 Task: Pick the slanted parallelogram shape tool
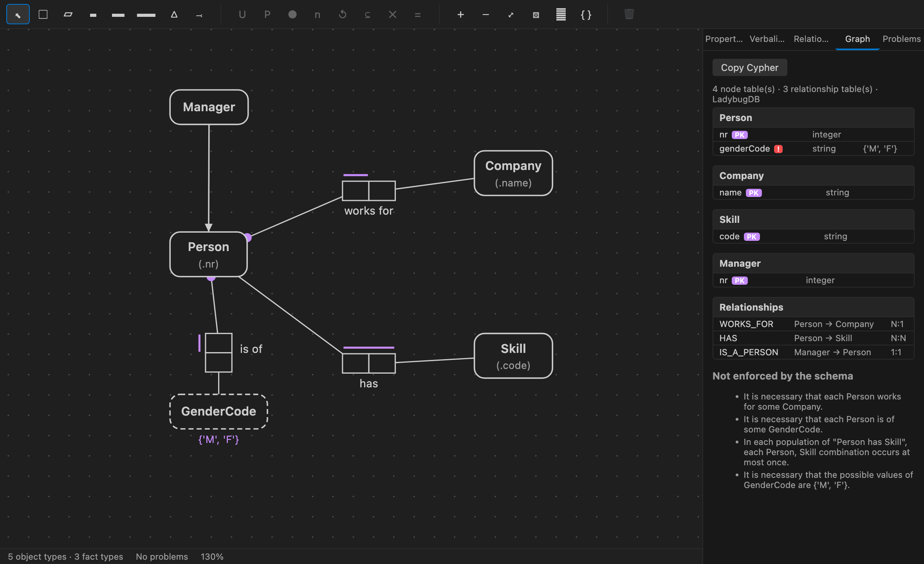[x=68, y=14]
